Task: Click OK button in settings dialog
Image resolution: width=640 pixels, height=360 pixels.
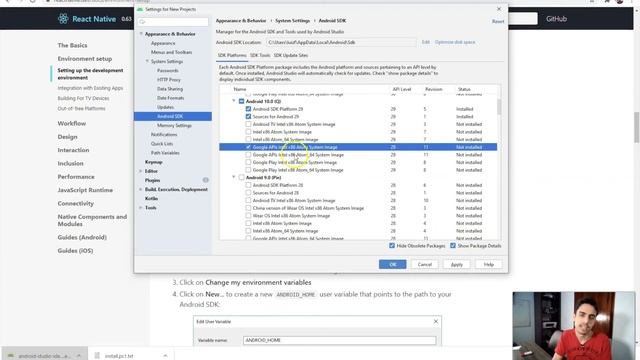Action: click(x=392, y=264)
